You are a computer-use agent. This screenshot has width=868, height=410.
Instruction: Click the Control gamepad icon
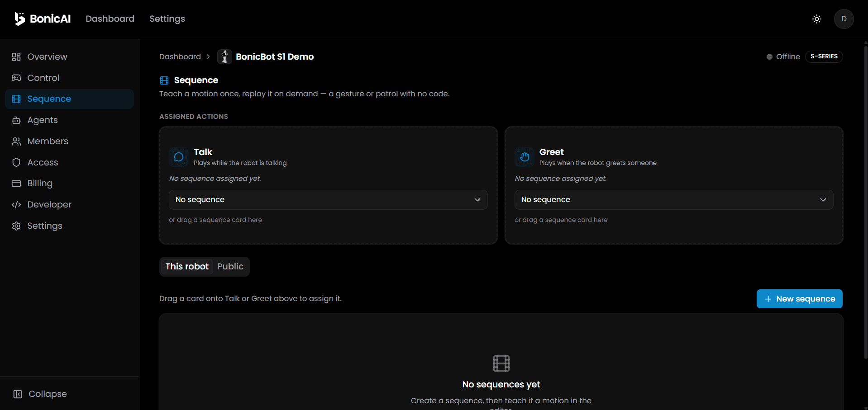click(16, 78)
